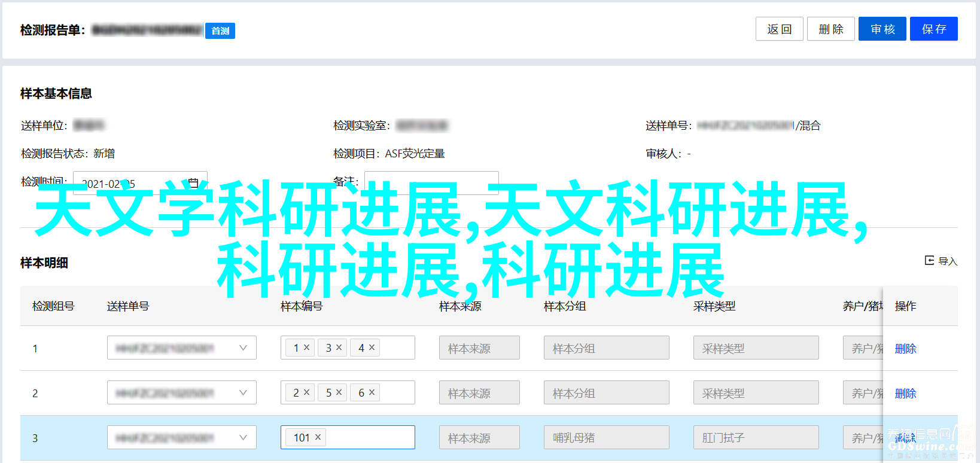The image size is (980, 463).
Task: Click the top 删除 button
Action: (x=830, y=29)
